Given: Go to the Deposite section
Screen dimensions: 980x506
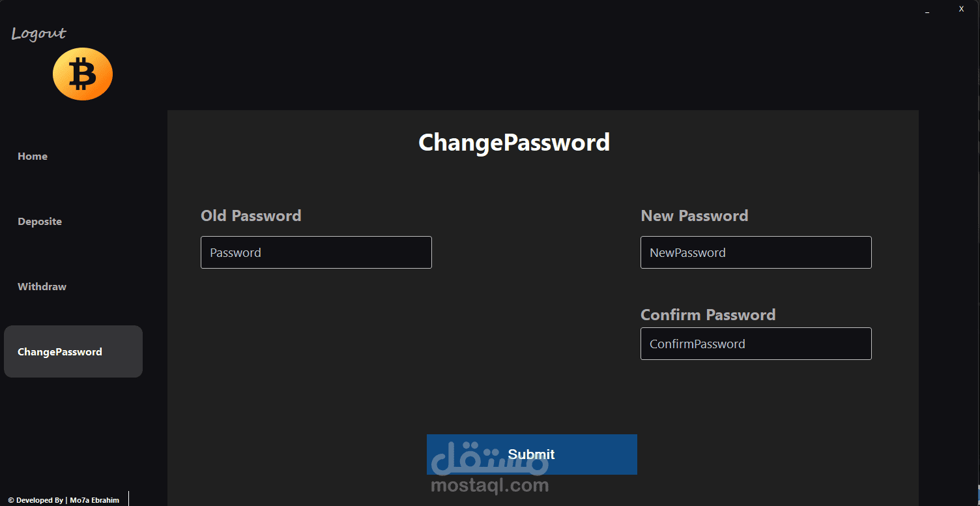Looking at the screenshot, I should 40,222.
